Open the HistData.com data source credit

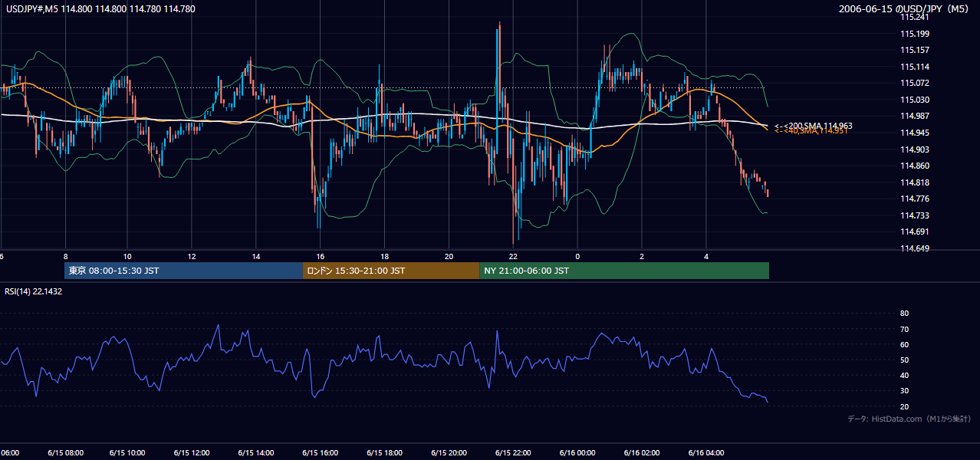coord(909,419)
